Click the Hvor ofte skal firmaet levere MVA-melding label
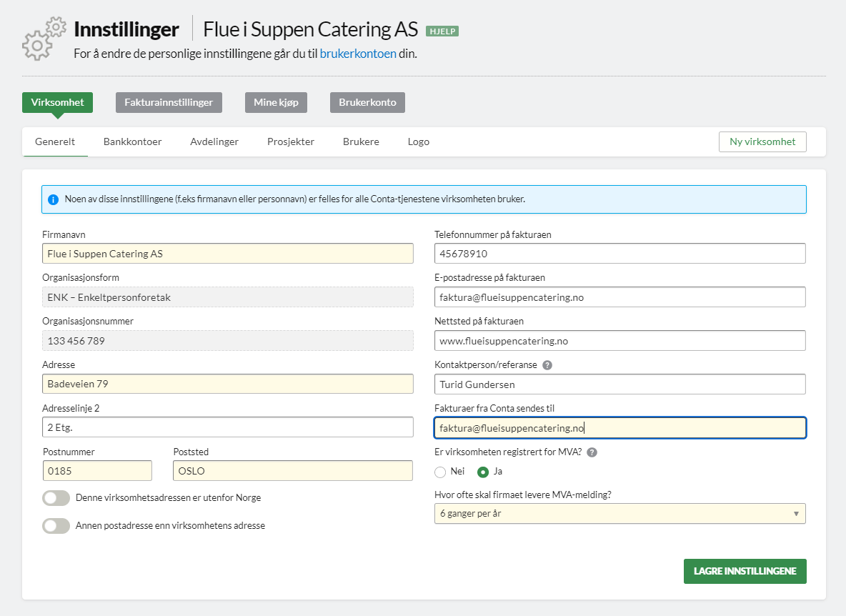Image resolution: width=846 pixels, height=616 pixels. coord(523,495)
